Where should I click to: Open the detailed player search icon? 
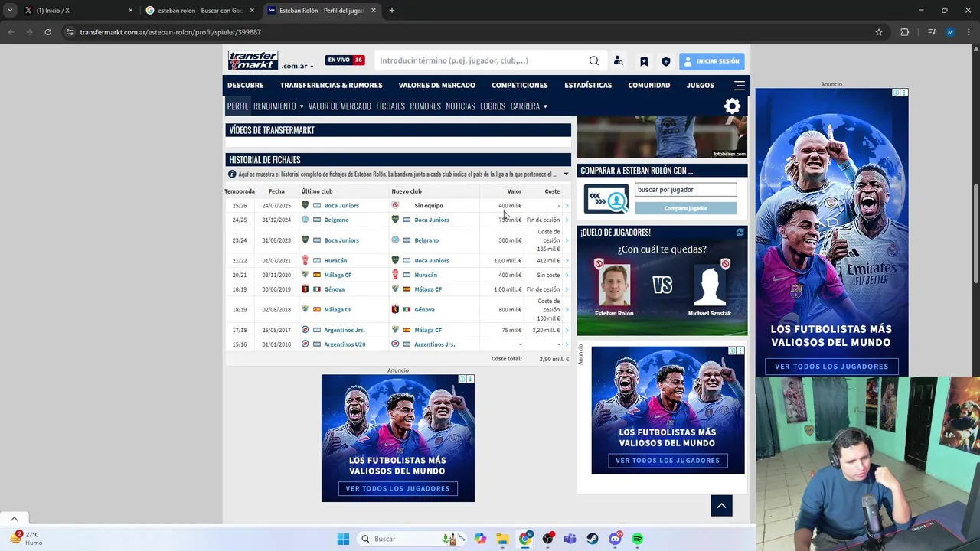click(x=619, y=61)
